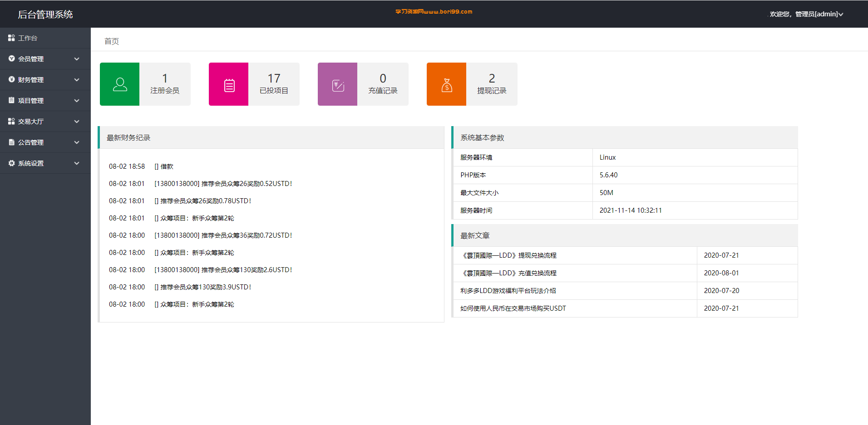Expand the 公告管理 chevron
Screen dimensions: 868x425
tap(77, 142)
